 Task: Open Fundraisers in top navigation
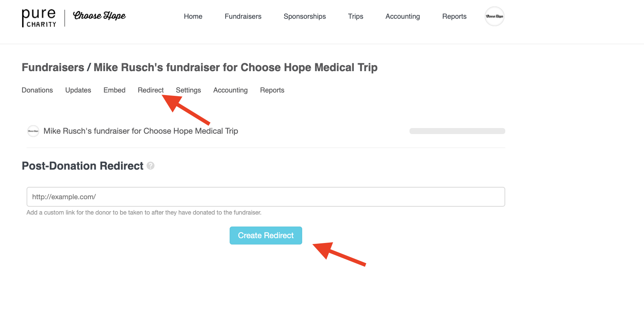point(243,16)
